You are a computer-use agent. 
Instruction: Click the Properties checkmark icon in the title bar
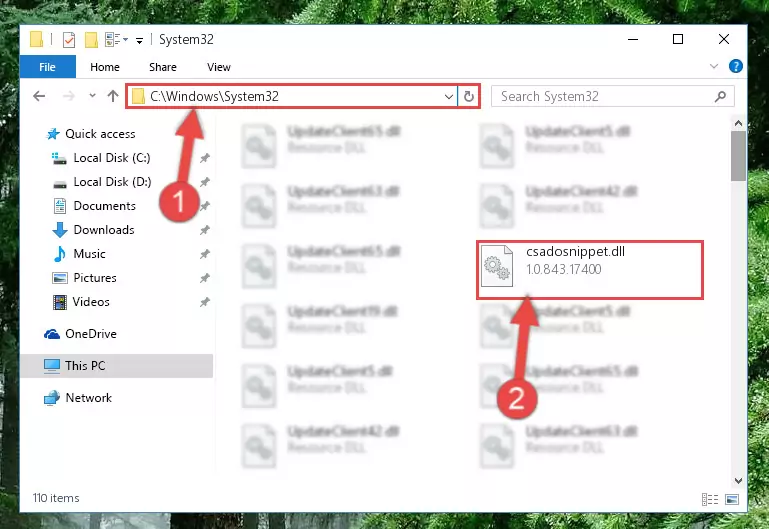[69, 40]
